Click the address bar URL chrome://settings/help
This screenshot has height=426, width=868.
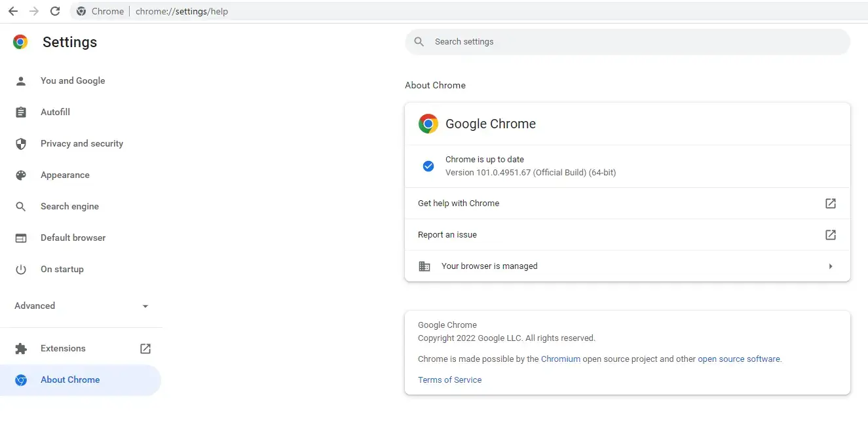coord(182,11)
